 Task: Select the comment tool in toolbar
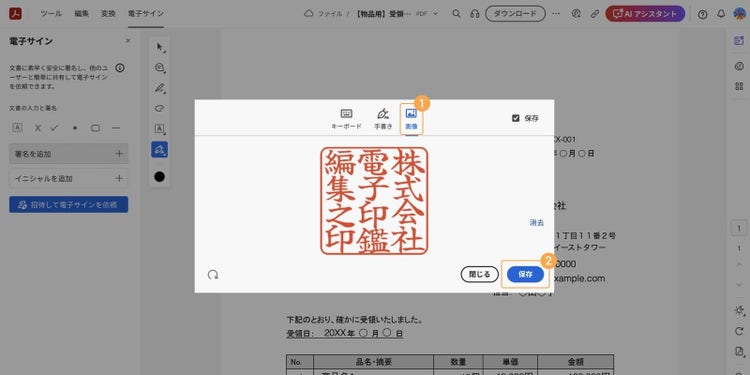[x=160, y=67]
